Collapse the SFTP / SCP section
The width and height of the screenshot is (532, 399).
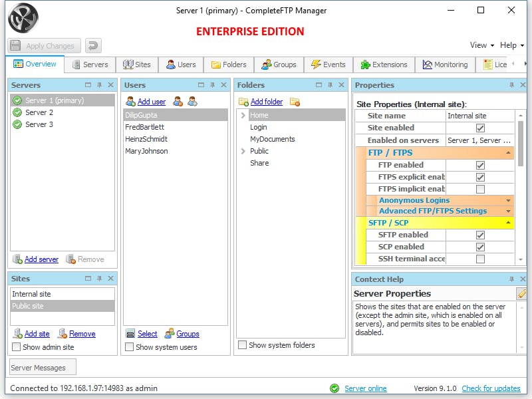point(508,223)
